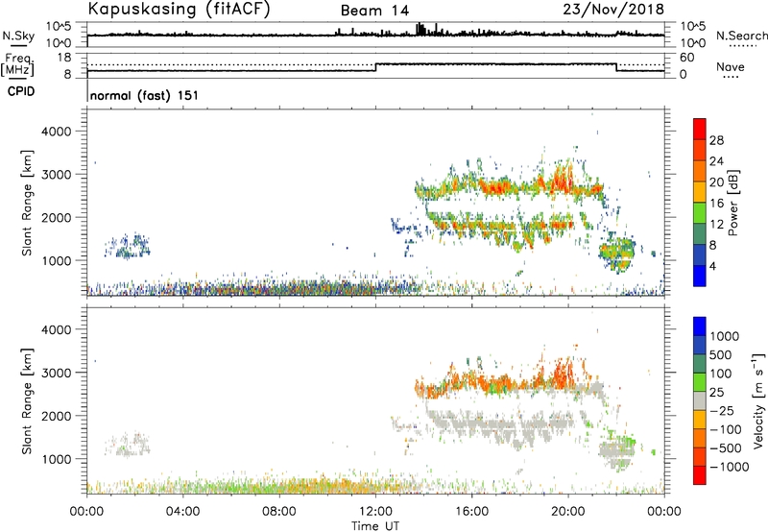
Task: Click the 'Kapuskasing (fitACF)' title text
Action: pos(179,10)
